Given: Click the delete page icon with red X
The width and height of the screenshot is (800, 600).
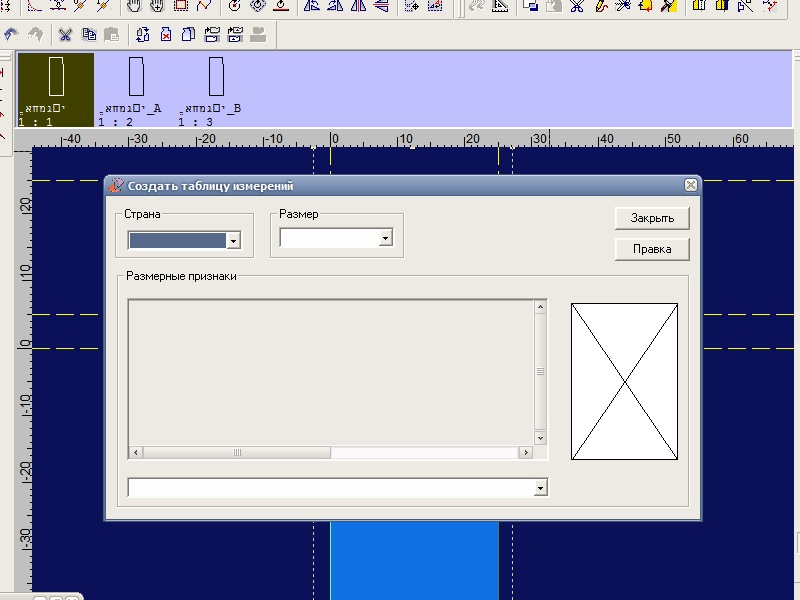Looking at the screenshot, I should pos(165,35).
